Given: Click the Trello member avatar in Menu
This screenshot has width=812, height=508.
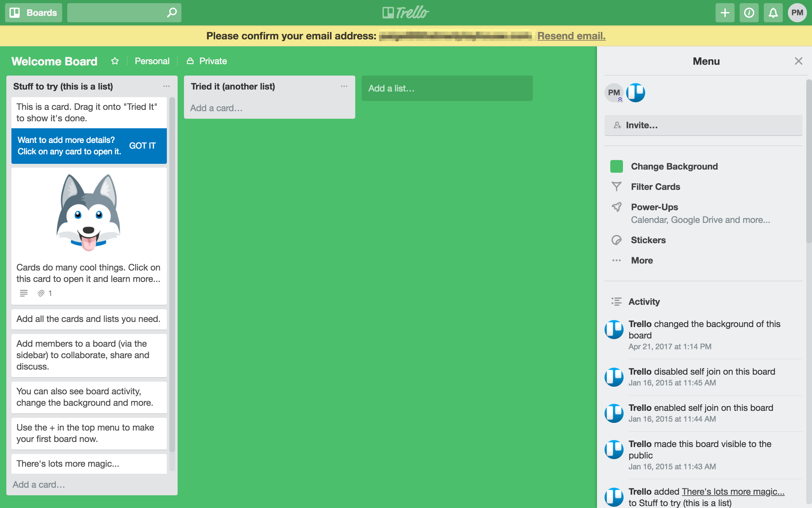Looking at the screenshot, I should click(x=636, y=93).
